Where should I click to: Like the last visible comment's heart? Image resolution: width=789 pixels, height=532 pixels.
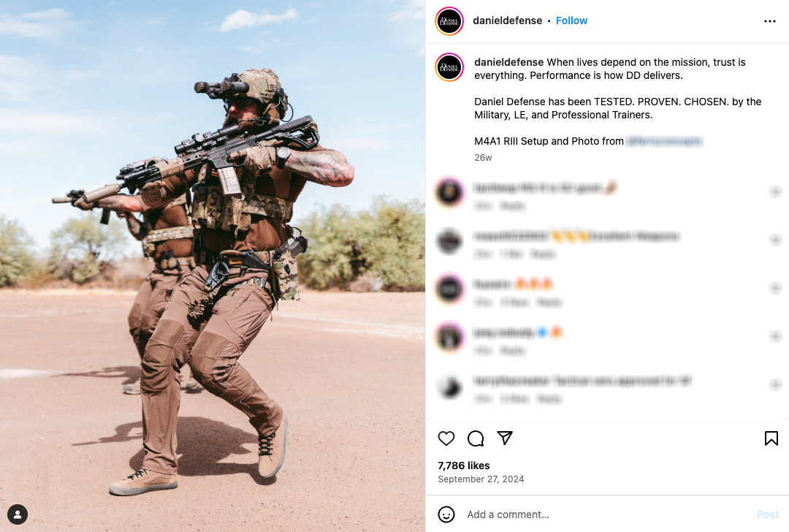click(775, 385)
